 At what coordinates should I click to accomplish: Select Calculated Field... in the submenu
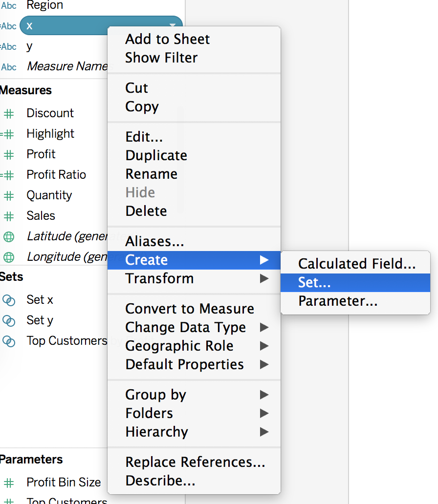[356, 264]
